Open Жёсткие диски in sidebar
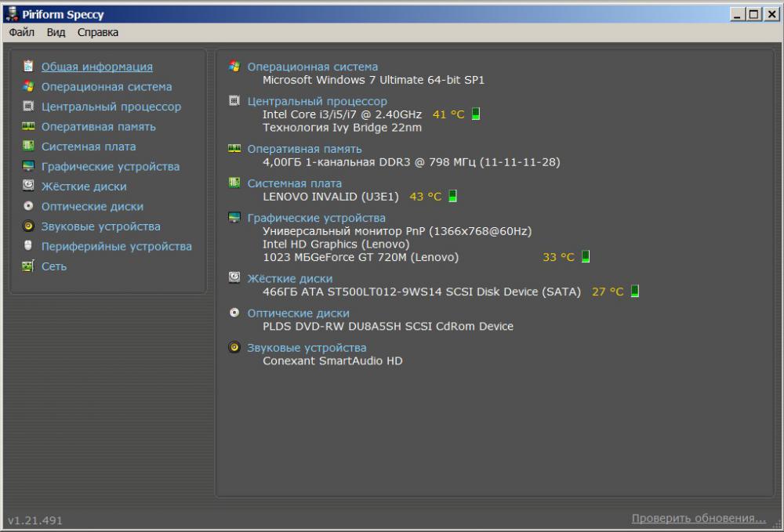The height and width of the screenshot is (532, 784). pos(84,186)
